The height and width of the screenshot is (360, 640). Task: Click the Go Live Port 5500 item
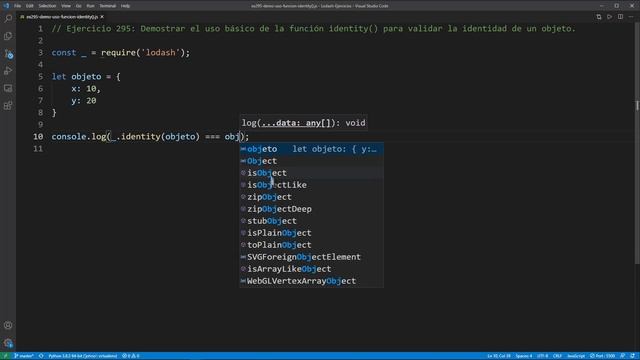[x=602, y=356]
